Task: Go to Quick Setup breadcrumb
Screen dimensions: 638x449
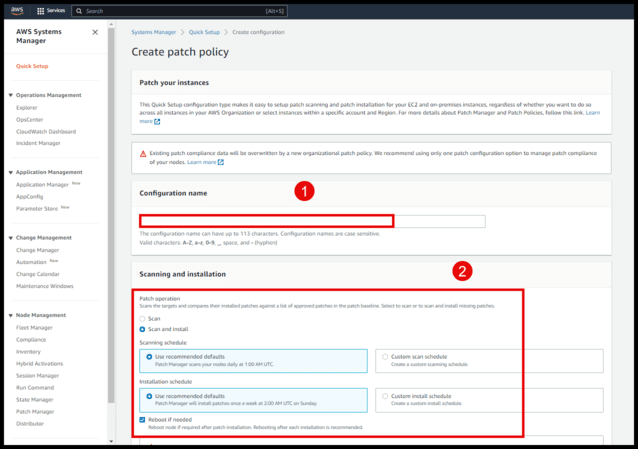Action: (204, 32)
